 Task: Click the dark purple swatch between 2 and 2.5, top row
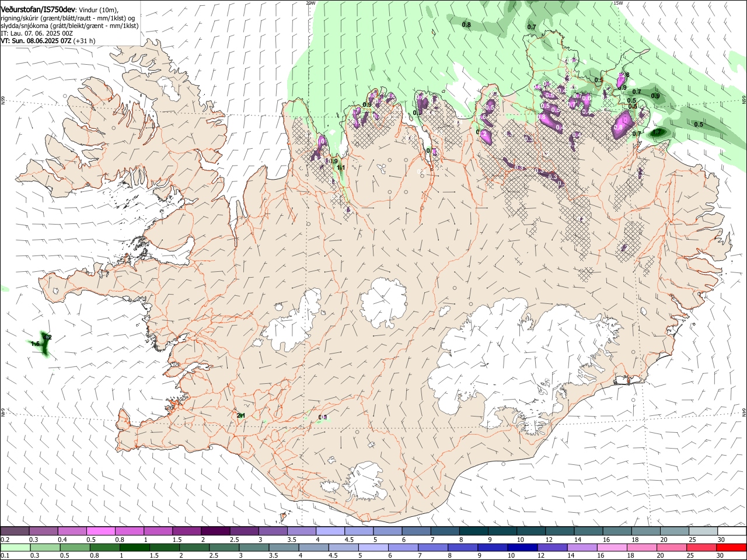tap(215, 531)
